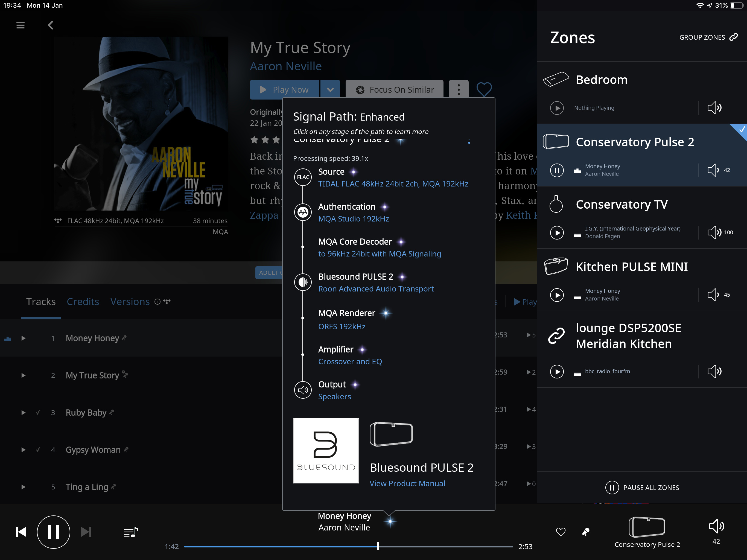Open Kitchen PULSE MINI volume icon
Screen dimensions: 747x560
click(x=713, y=294)
